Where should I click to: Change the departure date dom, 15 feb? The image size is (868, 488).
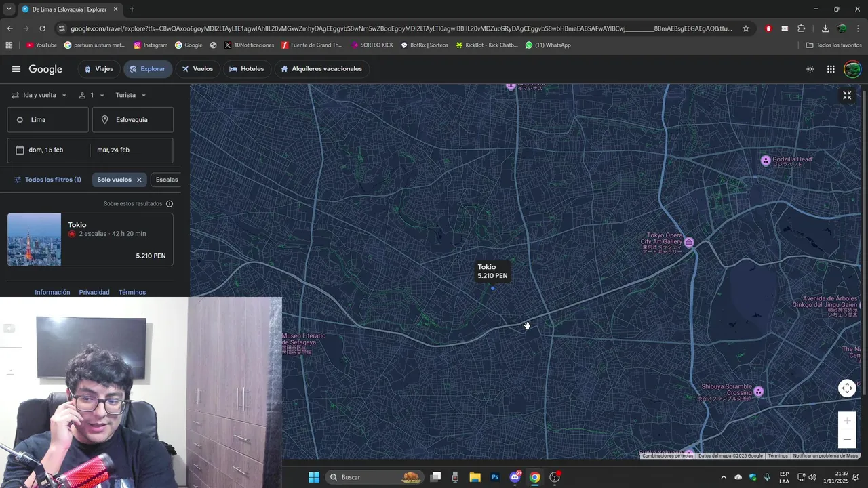click(x=48, y=150)
